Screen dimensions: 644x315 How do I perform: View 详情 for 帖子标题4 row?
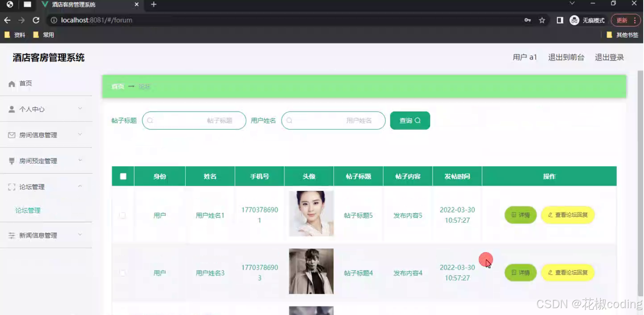click(x=520, y=272)
